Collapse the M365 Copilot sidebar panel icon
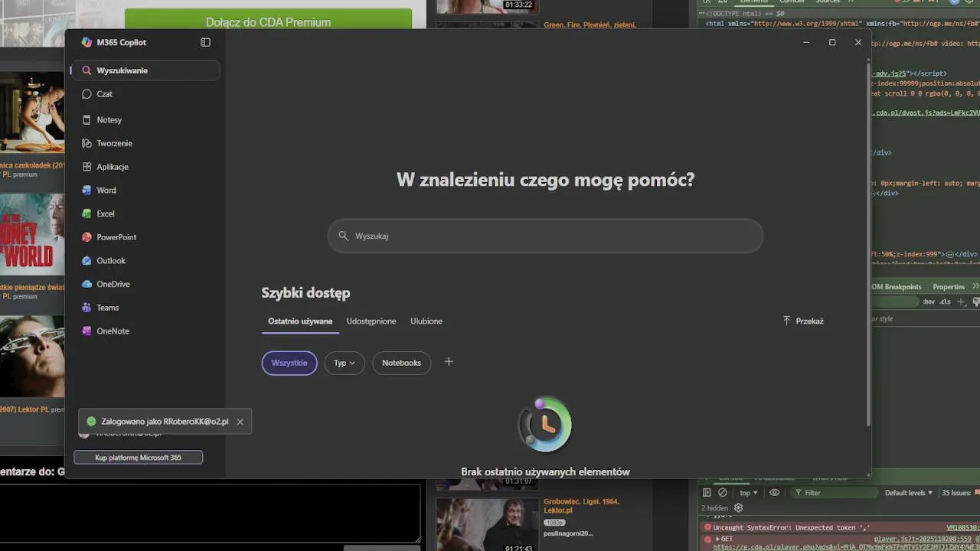The height and width of the screenshot is (551, 980). [x=205, y=42]
